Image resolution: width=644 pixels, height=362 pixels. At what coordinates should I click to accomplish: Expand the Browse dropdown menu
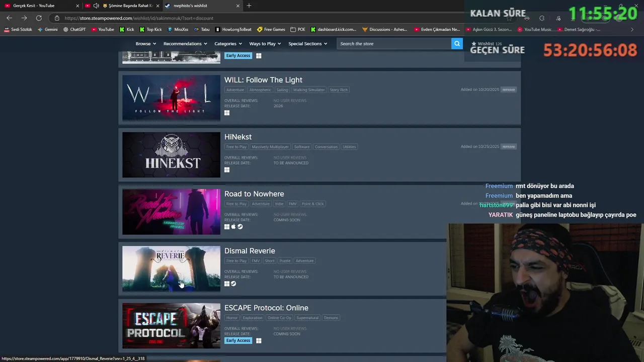(x=146, y=44)
